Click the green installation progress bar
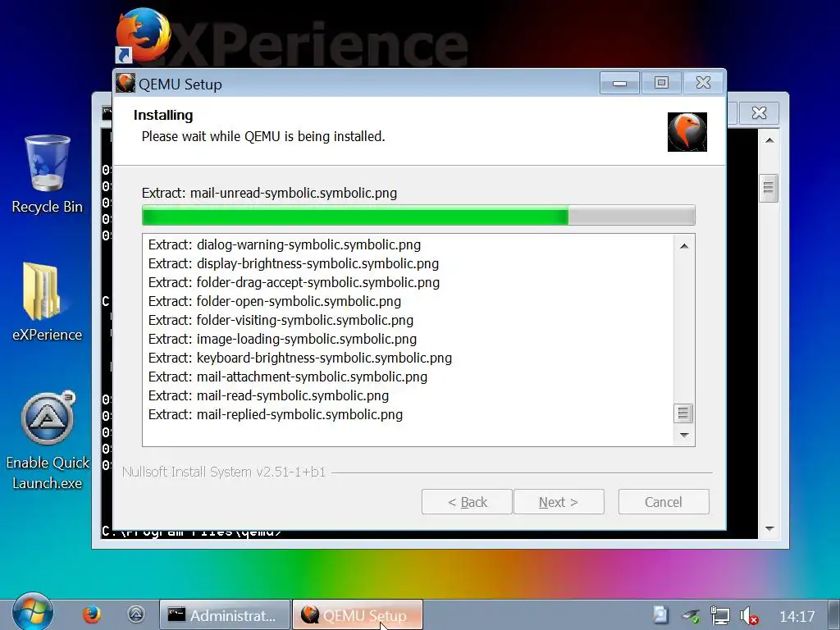The image size is (840, 630). click(x=418, y=216)
